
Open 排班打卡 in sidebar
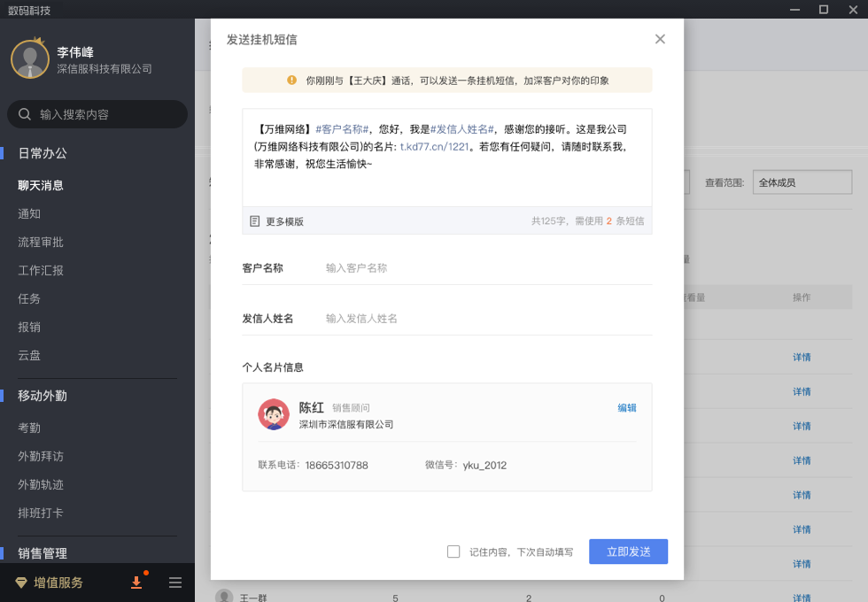click(41, 513)
